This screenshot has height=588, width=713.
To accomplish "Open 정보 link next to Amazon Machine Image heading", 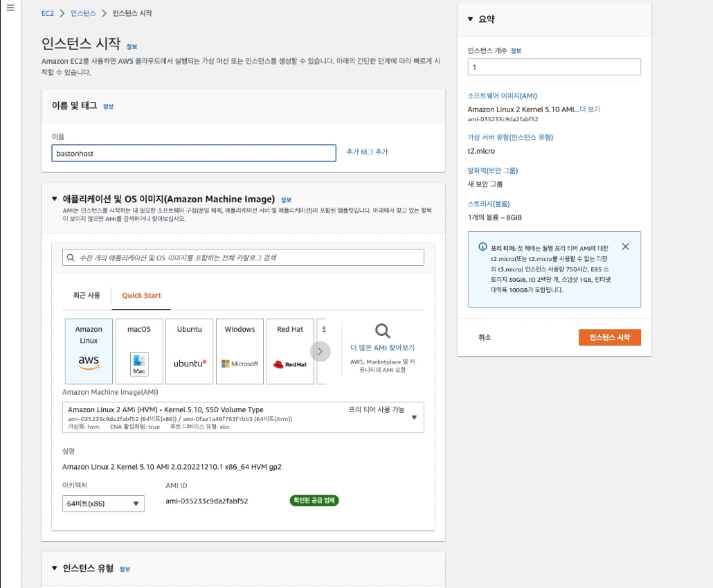I will point(286,199).
